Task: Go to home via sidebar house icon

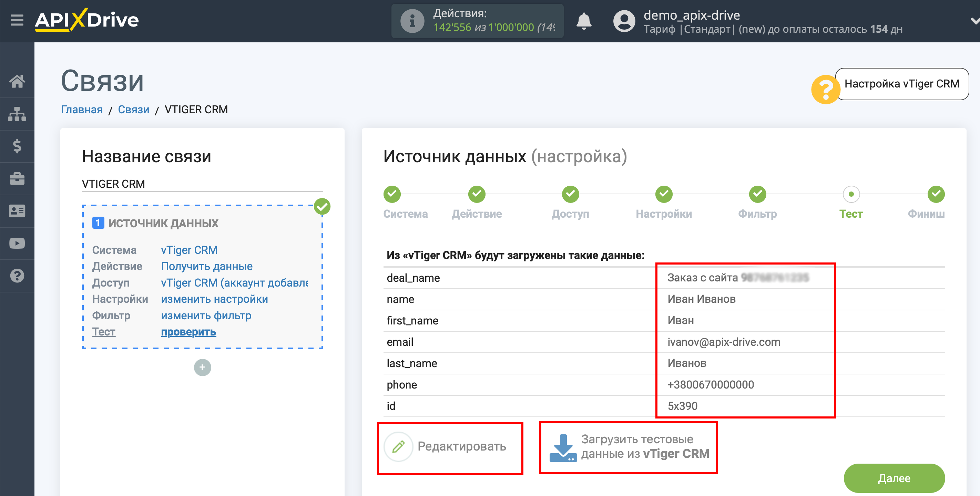Action: tap(17, 81)
